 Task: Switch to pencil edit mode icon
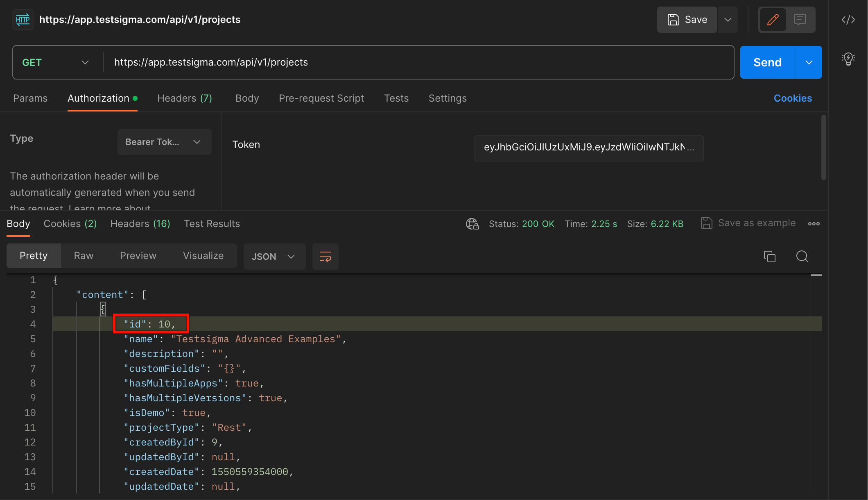click(x=773, y=20)
